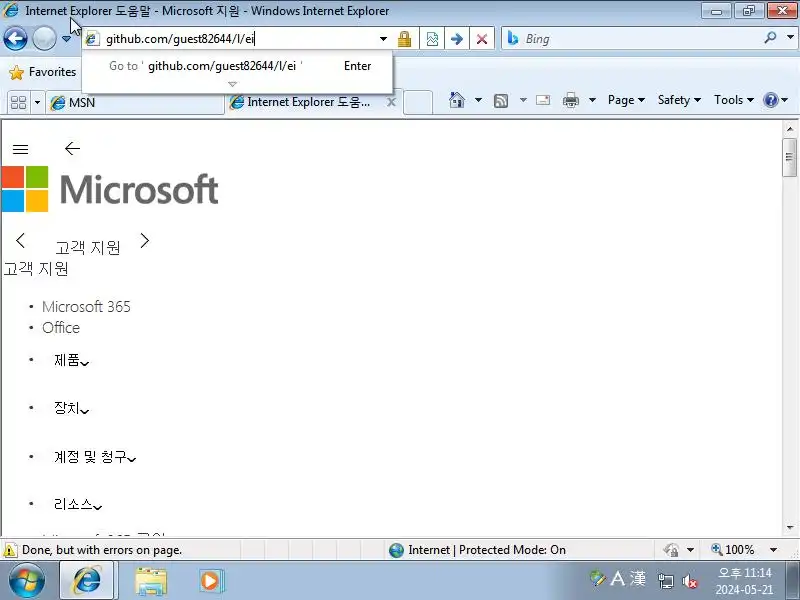This screenshot has height=600, width=800.
Task: Open Windows Media Player from the taskbar
Action: pos(210,581)
